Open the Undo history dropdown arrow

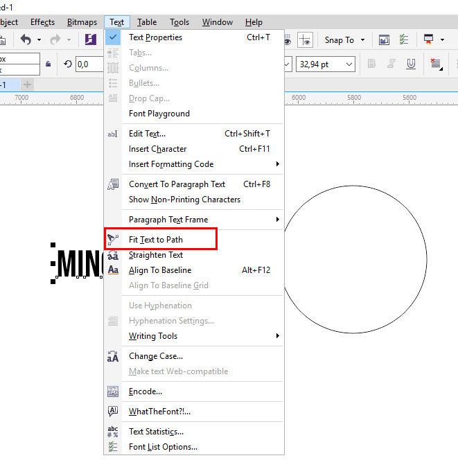click(x=39, y=39)
